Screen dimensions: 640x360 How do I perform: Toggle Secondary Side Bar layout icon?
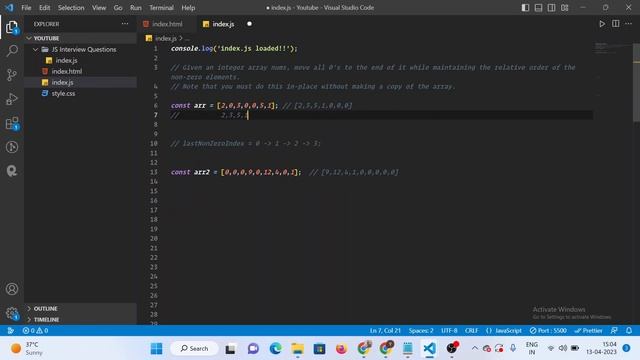tap(551, 8)
